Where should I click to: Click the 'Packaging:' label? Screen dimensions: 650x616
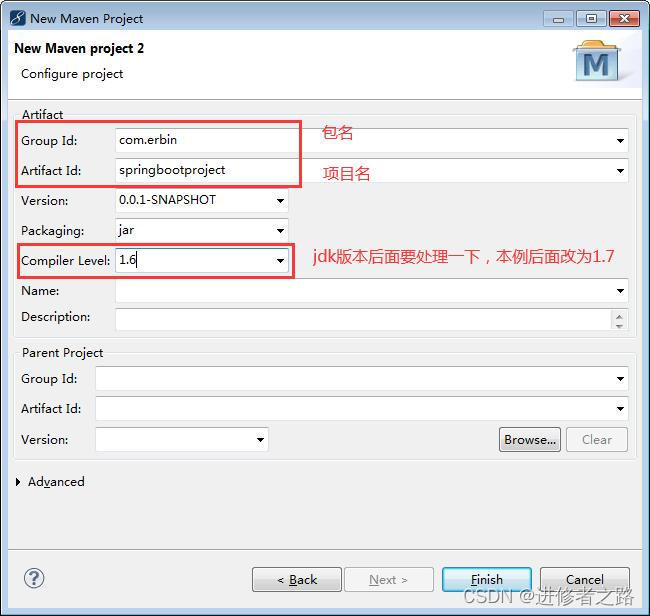[x=53, y=231]
